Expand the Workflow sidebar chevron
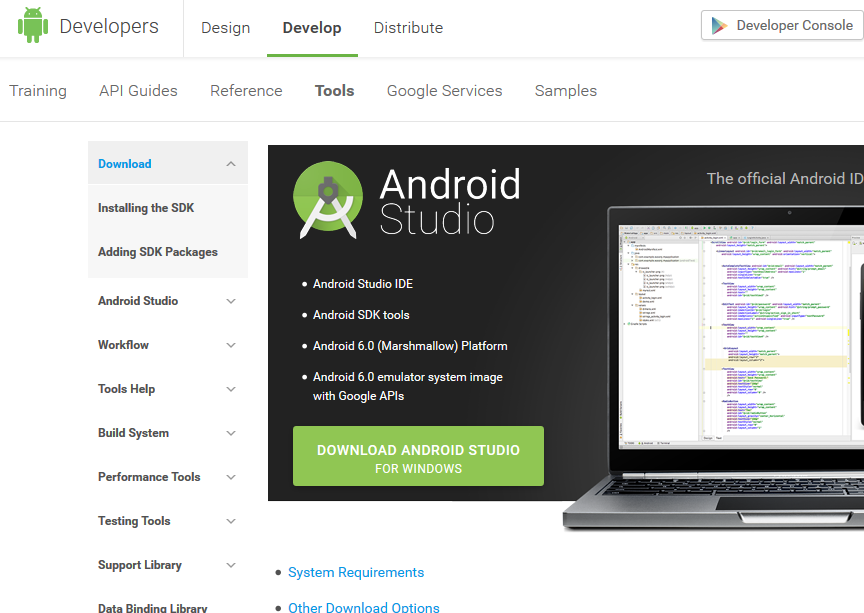Viewport: 864px width, 613px height. (231, 345)
